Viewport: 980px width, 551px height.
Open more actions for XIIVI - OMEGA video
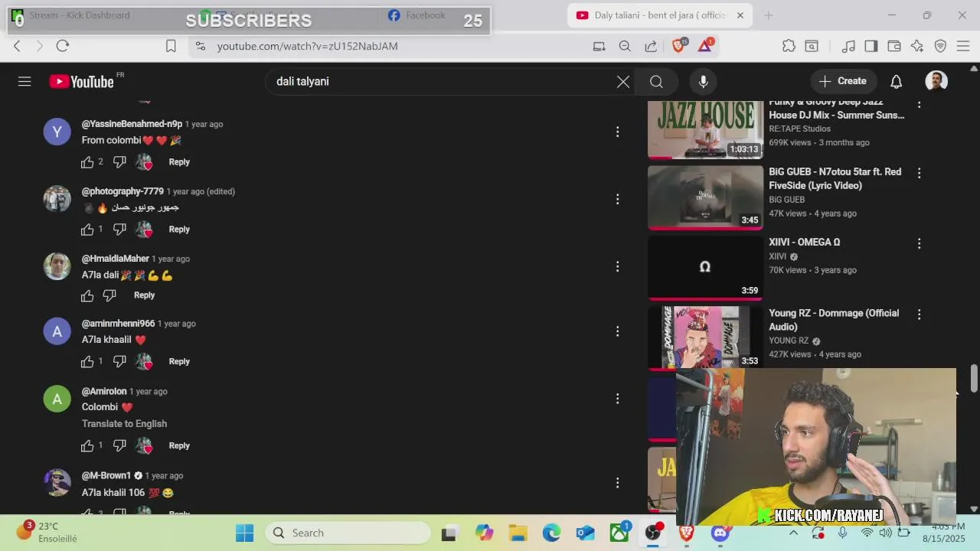(x=919, y=243)
